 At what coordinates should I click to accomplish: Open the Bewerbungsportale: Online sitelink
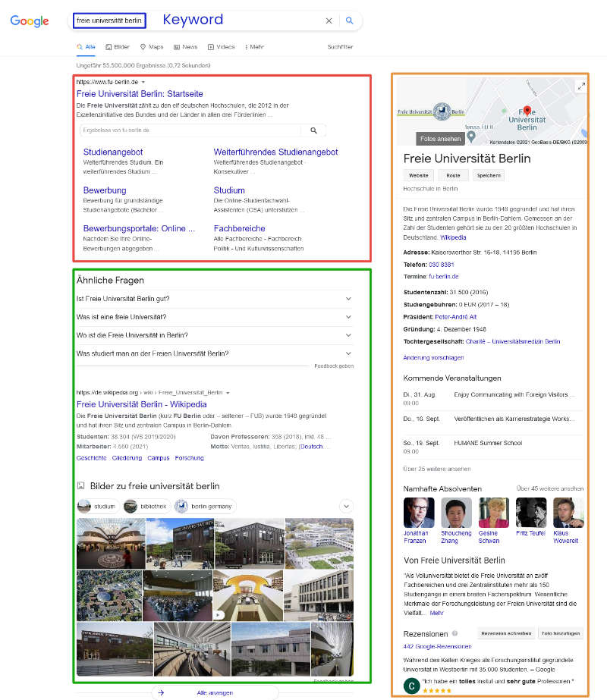[139, 228]
